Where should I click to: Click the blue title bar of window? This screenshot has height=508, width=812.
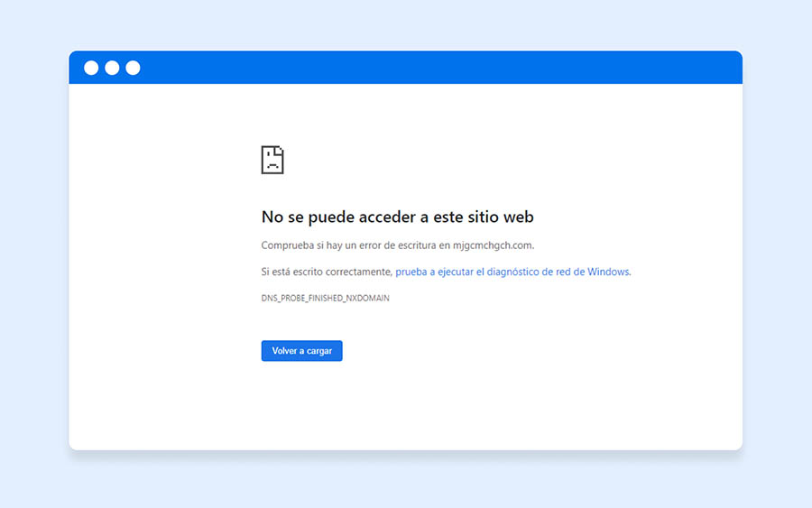tap(433, 68)
